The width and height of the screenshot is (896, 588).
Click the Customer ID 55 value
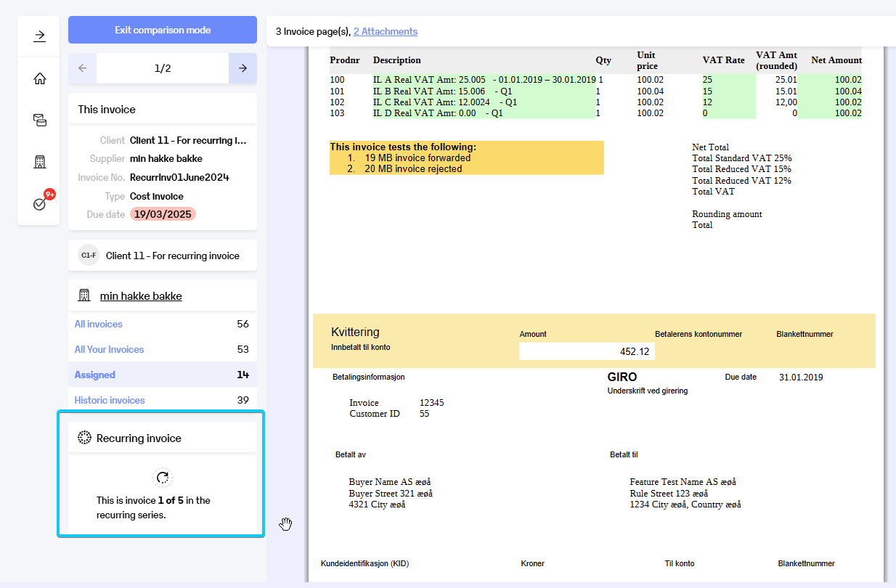coord(424,414)
